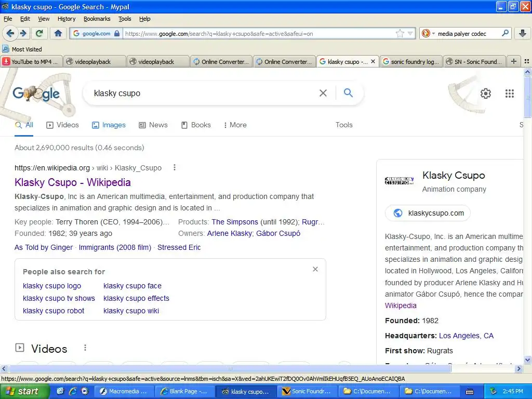Open the Los Angeles, CA headquarters link
Screen dimensions: 532x399
pos(466,336)
